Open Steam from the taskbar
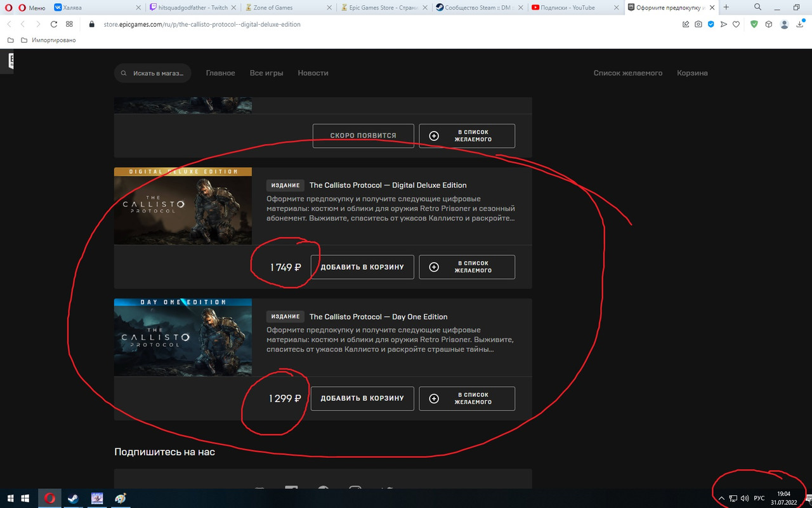The height and width of the screenshot is (508, 812). [73, 498]
